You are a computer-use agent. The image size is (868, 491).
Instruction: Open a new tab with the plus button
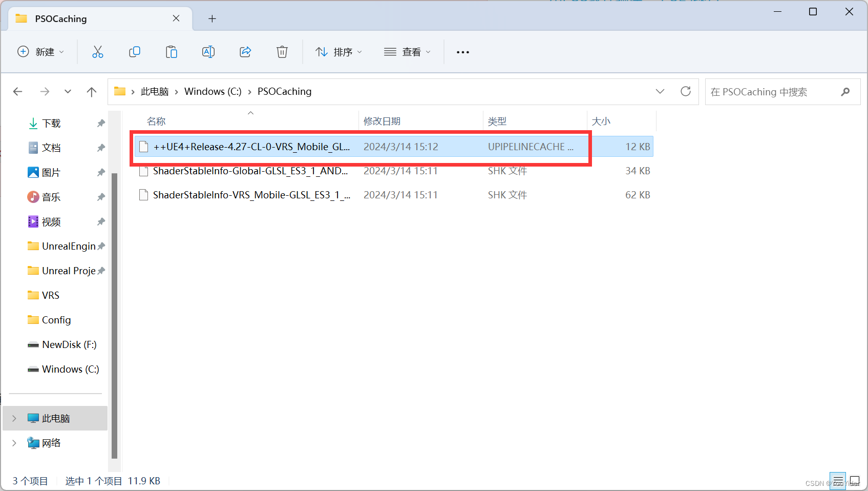pos(212,18)
